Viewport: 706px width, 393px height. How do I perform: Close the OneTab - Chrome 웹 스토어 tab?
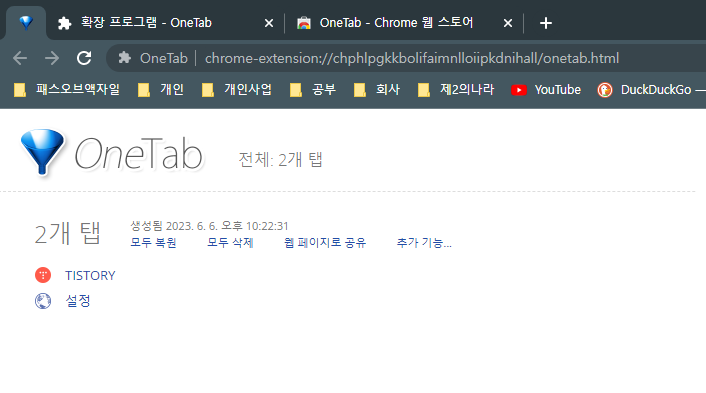508,23
